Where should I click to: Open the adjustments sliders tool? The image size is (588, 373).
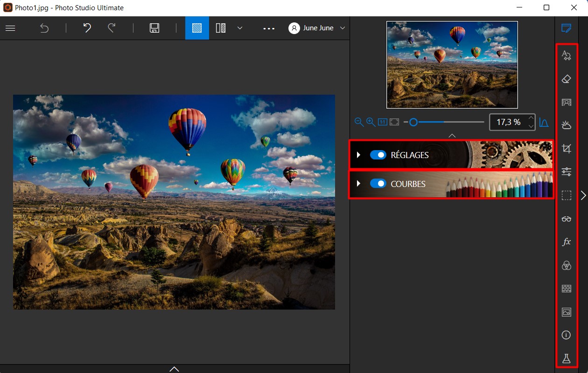coord(567,172)
